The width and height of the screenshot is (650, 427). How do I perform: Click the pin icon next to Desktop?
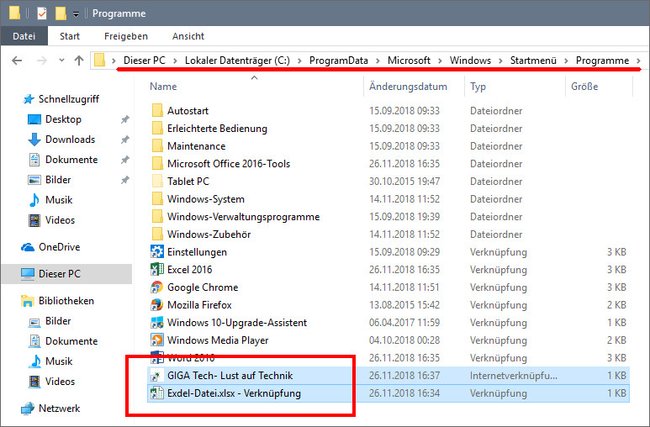(125, 119)
